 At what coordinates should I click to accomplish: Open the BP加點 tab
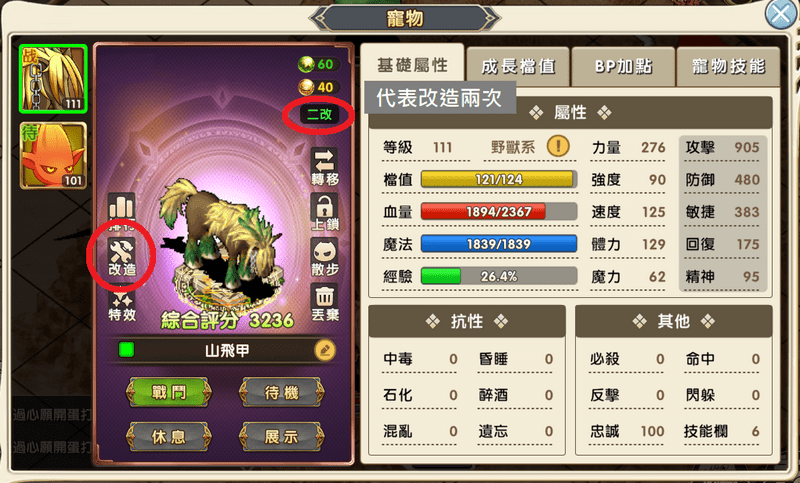pos(623,66)
